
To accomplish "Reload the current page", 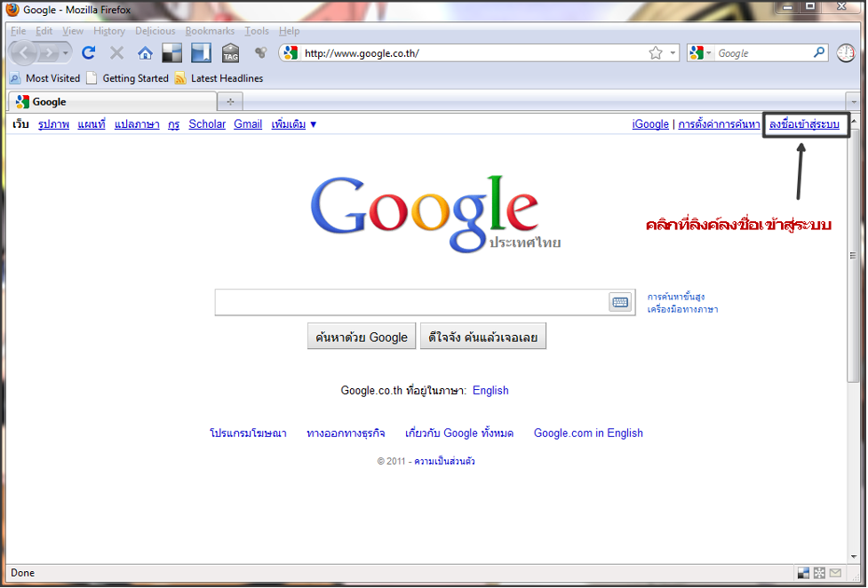I will (x=89, y=53).
